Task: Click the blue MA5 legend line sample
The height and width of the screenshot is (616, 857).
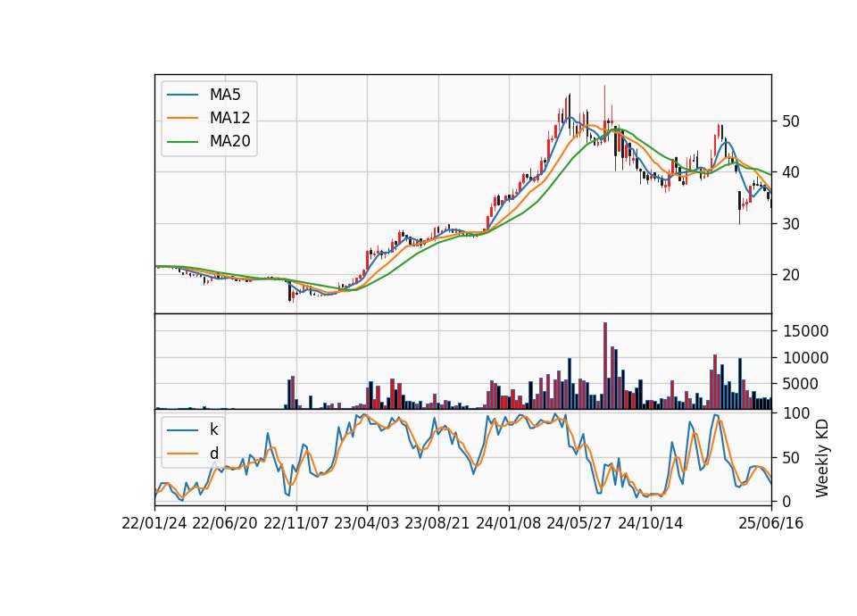Action: click(x=182, y=96)
